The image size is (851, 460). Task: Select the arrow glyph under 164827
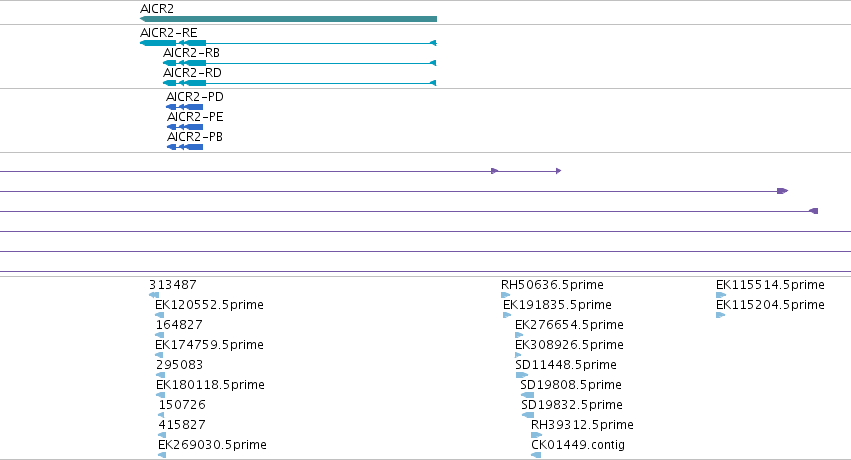point(160,335)
